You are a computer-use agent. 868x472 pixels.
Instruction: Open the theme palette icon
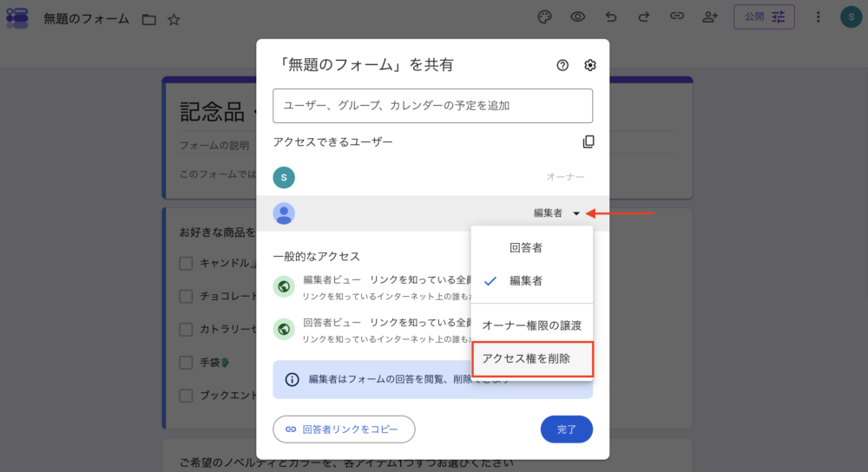coord(545,17)
